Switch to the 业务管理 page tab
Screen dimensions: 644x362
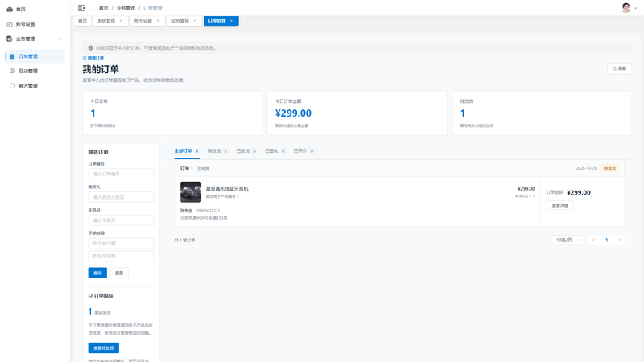[x=180, y=21]
